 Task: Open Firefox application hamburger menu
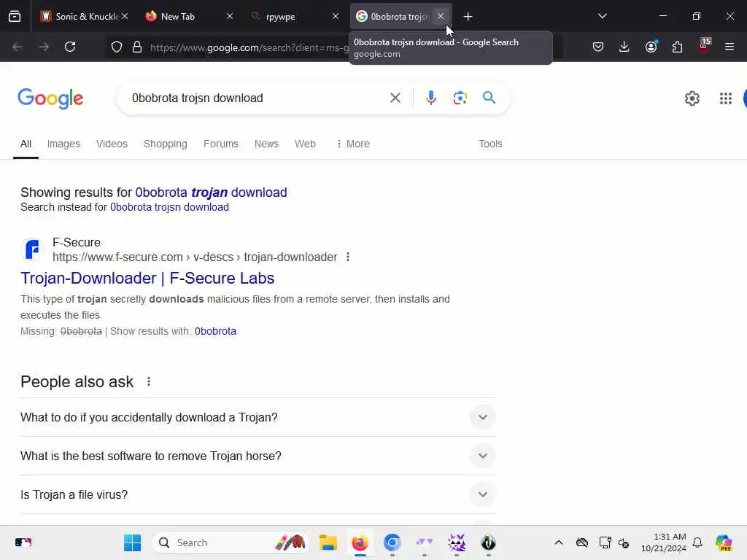pos(729,47)
